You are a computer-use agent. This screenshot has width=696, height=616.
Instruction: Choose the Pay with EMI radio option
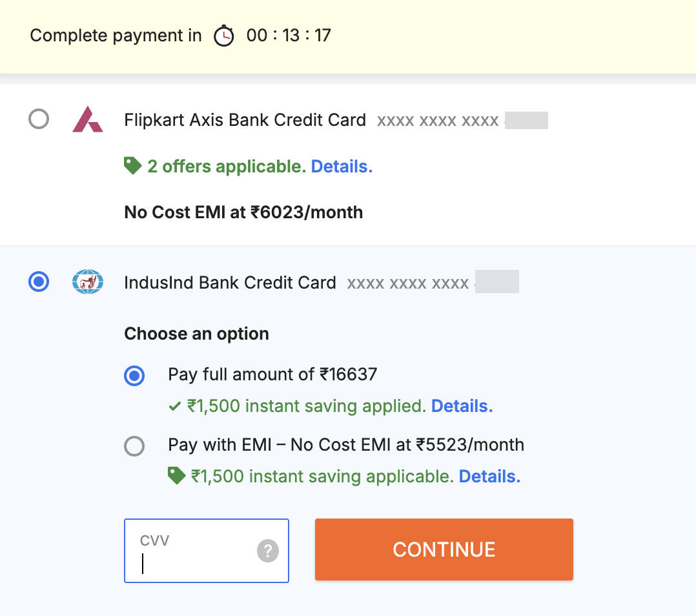134,446
